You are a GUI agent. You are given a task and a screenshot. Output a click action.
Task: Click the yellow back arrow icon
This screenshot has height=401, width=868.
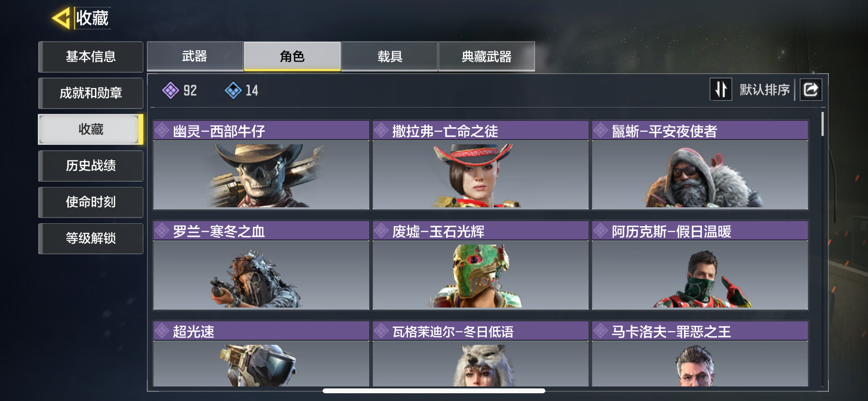coord(61,18)
